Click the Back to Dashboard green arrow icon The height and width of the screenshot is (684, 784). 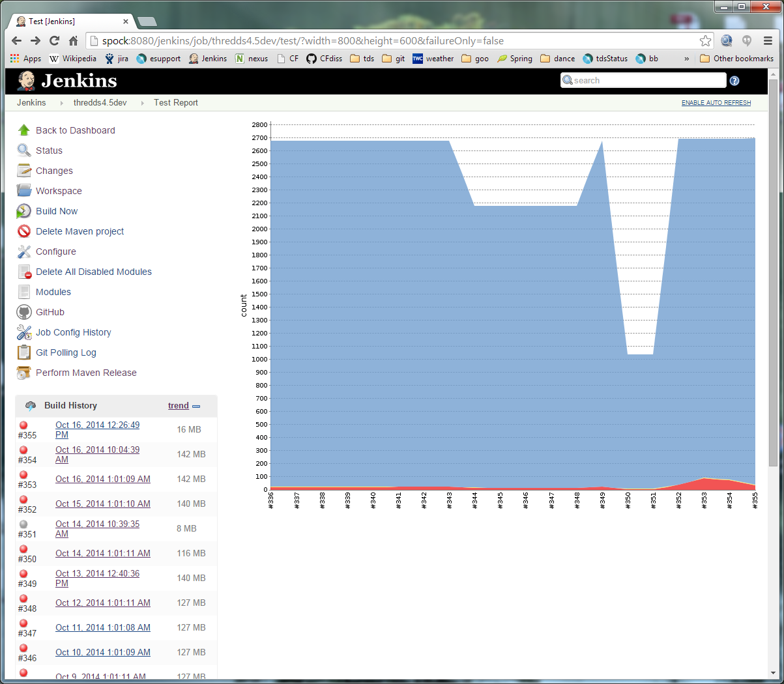[24, 130]
